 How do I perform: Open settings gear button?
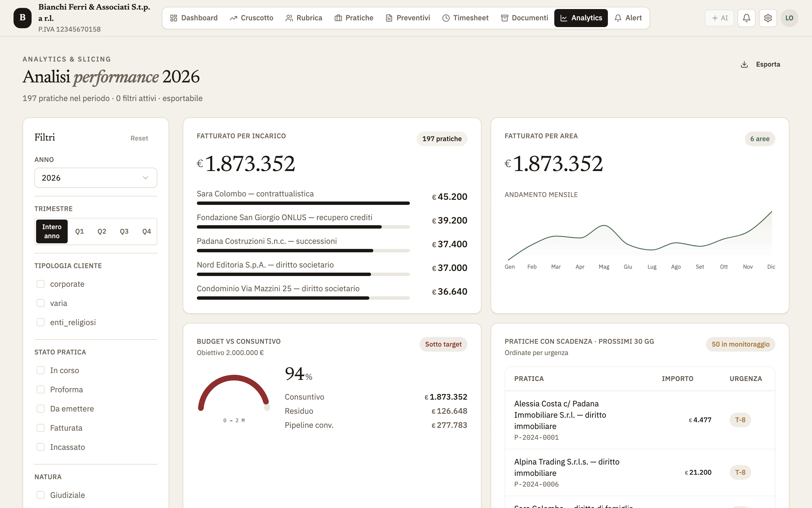[768, 18]
